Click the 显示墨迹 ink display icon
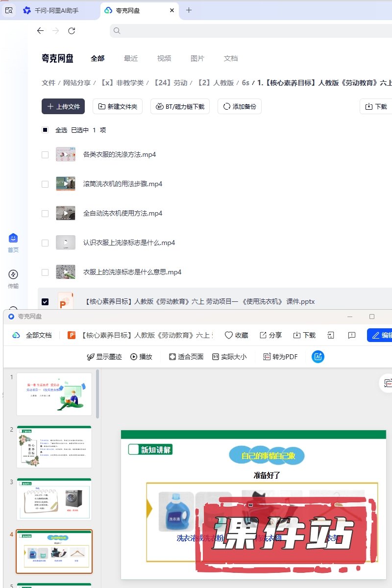The width and height of the screenshot is (392, 588). tap(91, 357)
